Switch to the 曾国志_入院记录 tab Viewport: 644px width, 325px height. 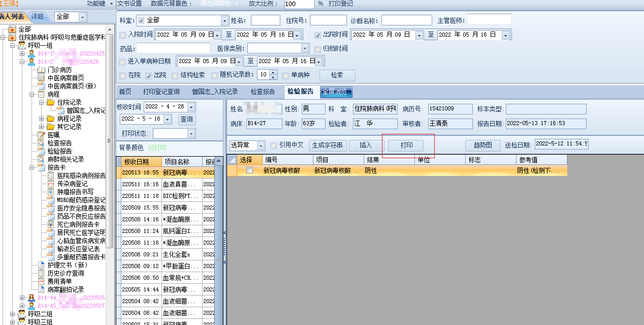(x=215, y=92)
